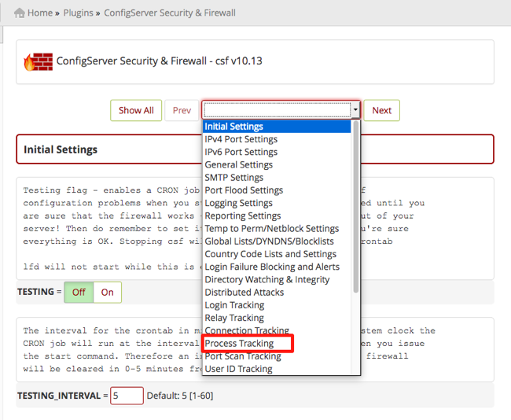Choose General Settings from list
The width and height of the screenshot is (511, 420).
[x=277, y=164]
